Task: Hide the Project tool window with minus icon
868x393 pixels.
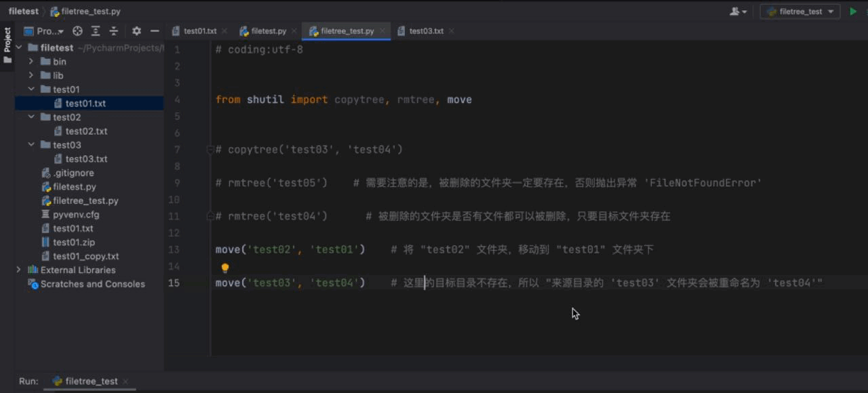Action: (154, 31)
